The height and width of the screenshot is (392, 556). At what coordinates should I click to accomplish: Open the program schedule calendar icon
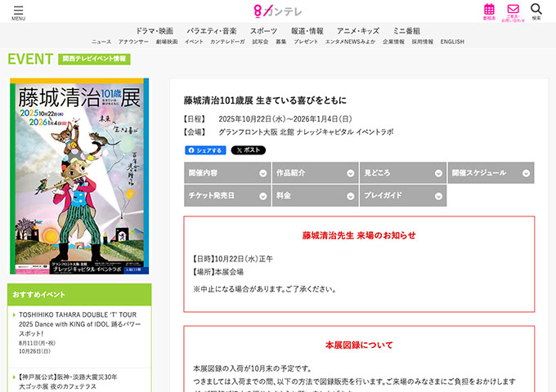click(x=489, y=11)
